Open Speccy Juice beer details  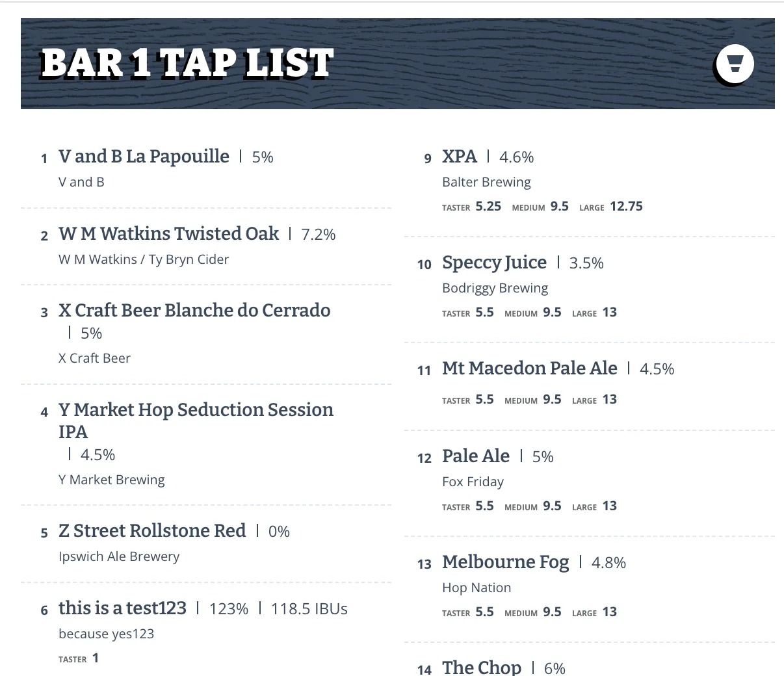click(x=494, y=263)
